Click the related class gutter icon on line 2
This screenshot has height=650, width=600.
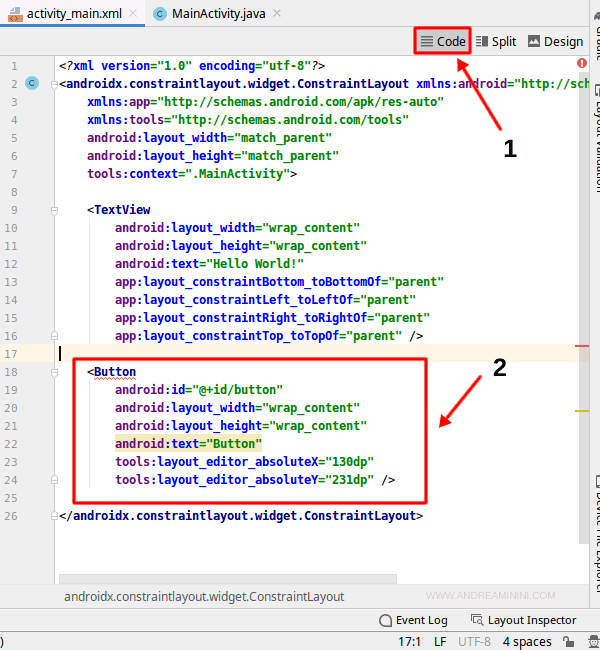(x=32, y=83)
